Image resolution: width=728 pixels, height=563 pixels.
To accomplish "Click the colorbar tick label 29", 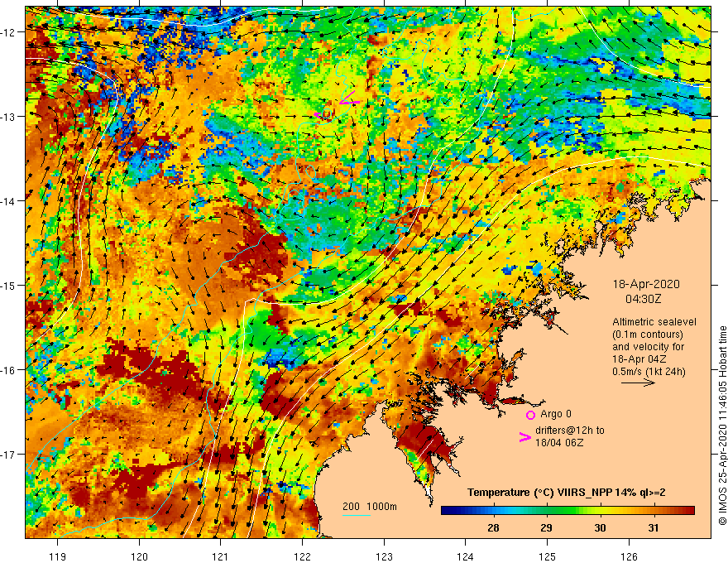I will 547,527.
